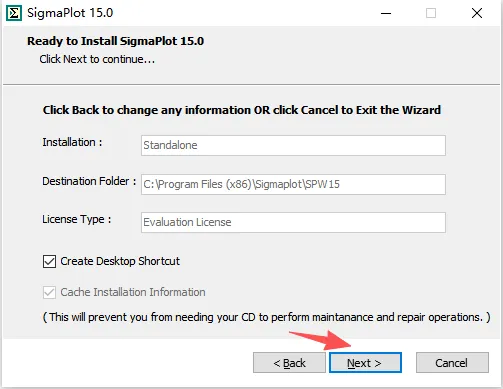Click the red arrow annotation graphic

click(320, 340)
